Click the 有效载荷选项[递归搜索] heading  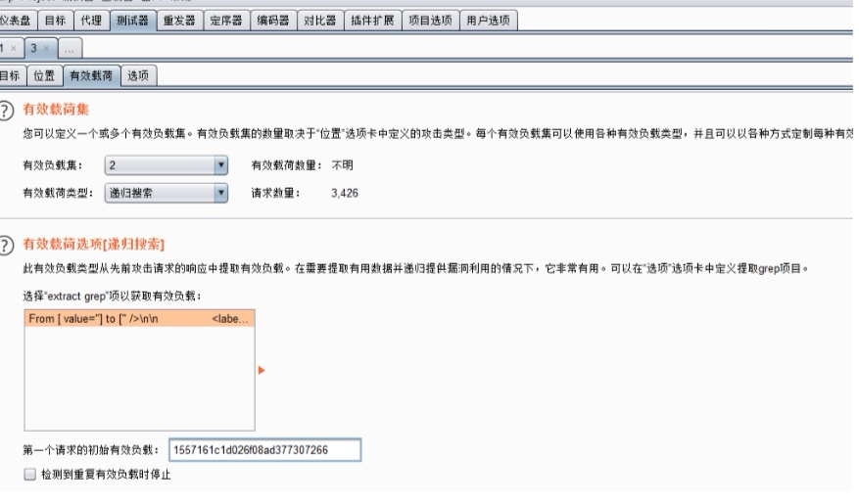point(94,244)
